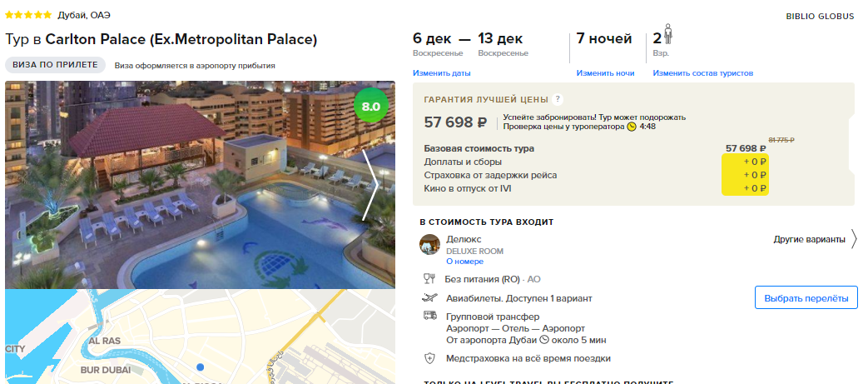
Task: Click the bus group transfer icon
Action: click(429, 316)
